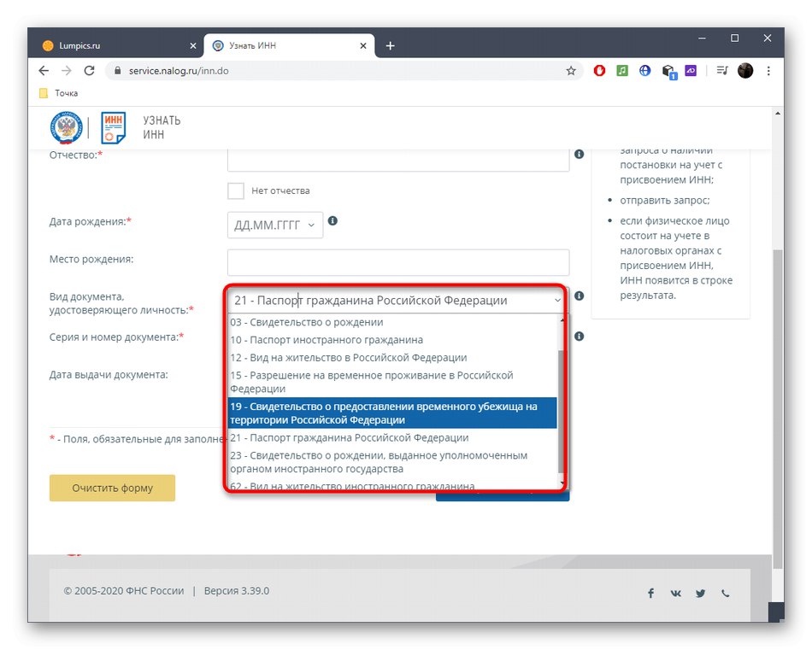Select 21 - Паспорт гражданина РФ in list
This screenshot has width=812, height=650.
[x=392, y=438]
